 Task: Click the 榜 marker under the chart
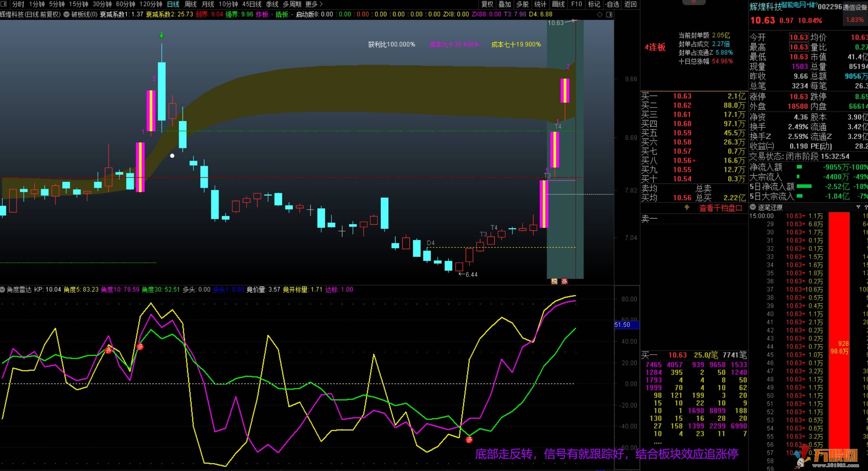554,281
